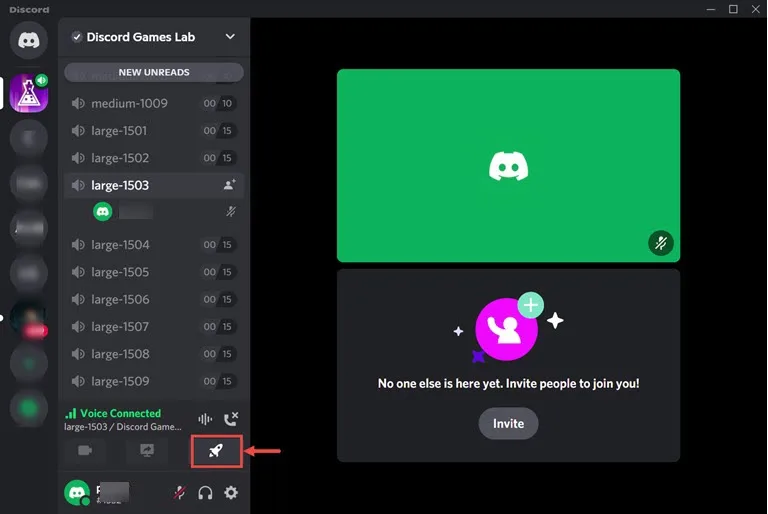Image resolution: width=768 pixels, height=514 pixels.
Task: Jump to NEW UNREADS
Action: coord(154,72)
